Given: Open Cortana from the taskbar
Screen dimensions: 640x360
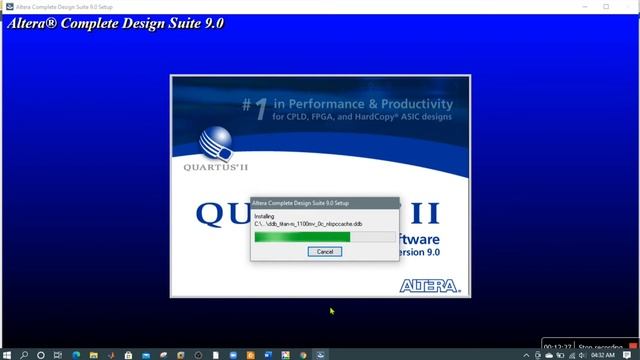Looking at the screenshot, I should click(41, 355).
